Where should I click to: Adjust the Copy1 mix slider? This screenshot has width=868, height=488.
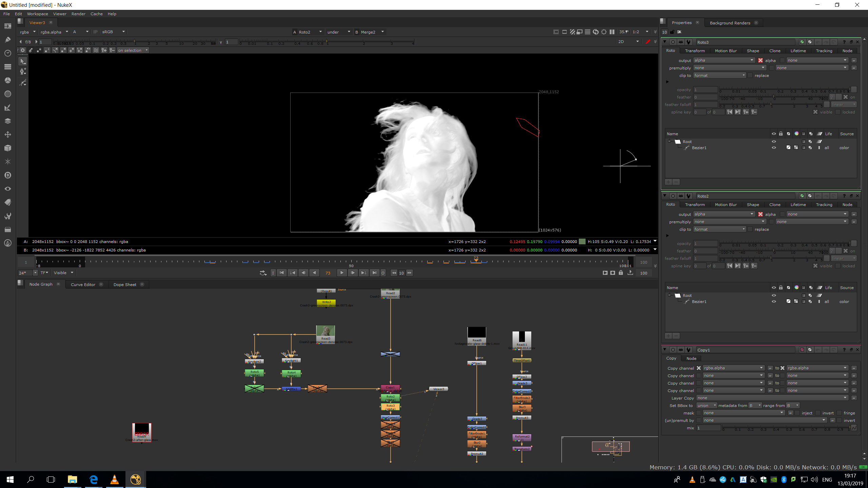tap(787, 428)
